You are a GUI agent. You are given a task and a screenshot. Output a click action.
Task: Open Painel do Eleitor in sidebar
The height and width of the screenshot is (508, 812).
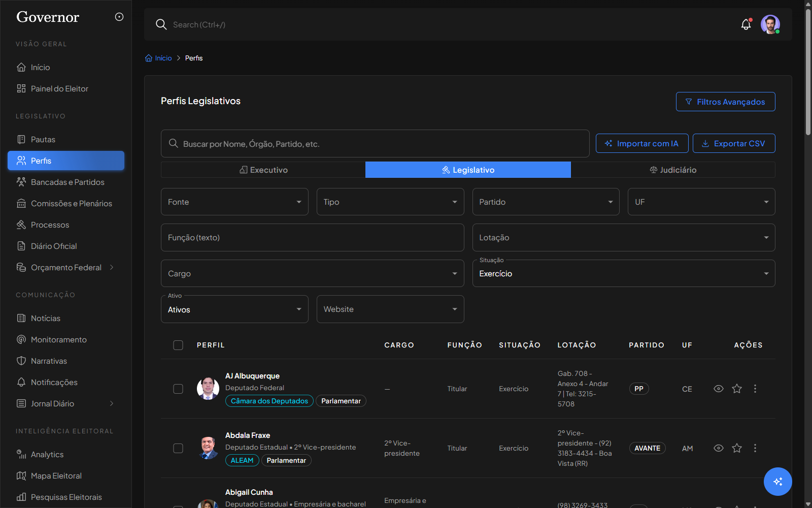66,88
